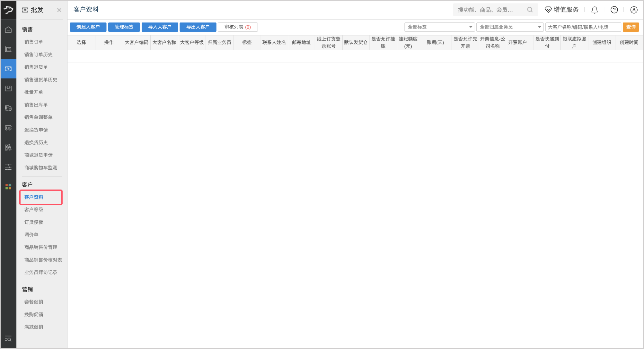Click the home icon in left rail
Image resolution: width=644 pixels, height=349 pixels.
coord(8,30)
